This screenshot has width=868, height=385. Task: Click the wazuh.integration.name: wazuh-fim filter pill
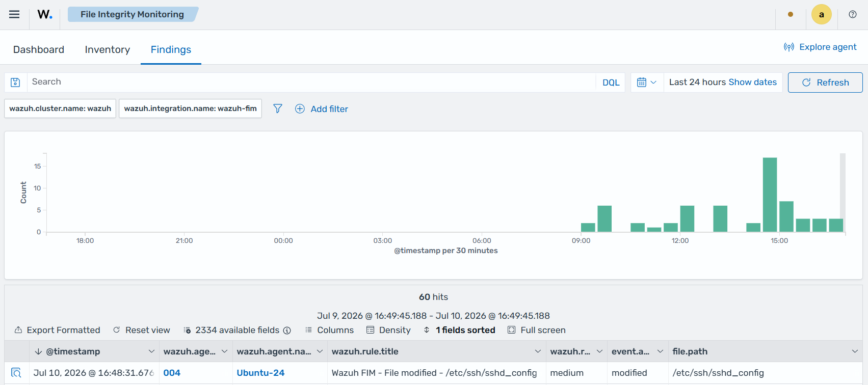pyautogui.click(x=190, y=108)
